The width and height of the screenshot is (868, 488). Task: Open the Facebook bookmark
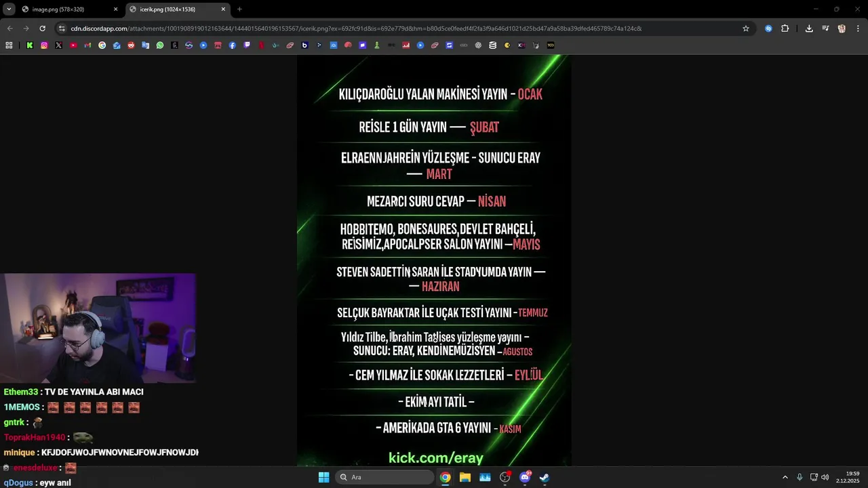232,45
